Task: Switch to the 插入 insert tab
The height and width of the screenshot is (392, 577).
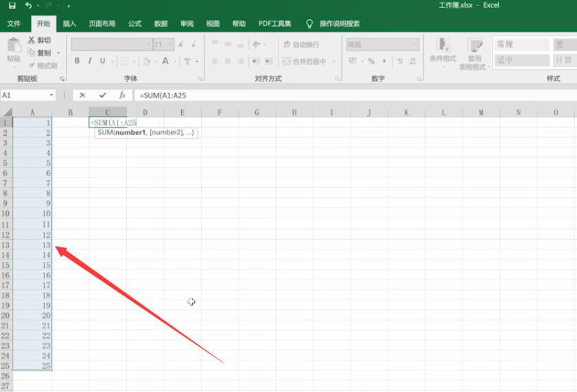Action: tap(69, 24)
